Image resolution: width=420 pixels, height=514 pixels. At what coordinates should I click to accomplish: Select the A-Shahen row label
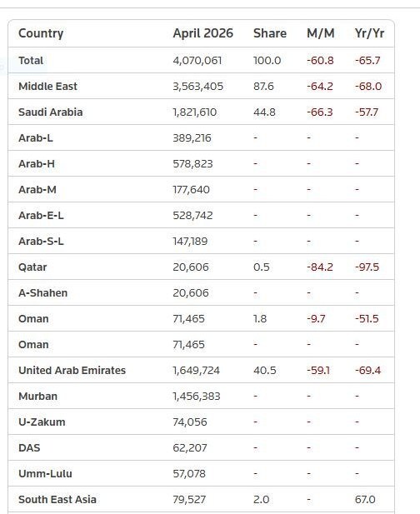point(43,293)
